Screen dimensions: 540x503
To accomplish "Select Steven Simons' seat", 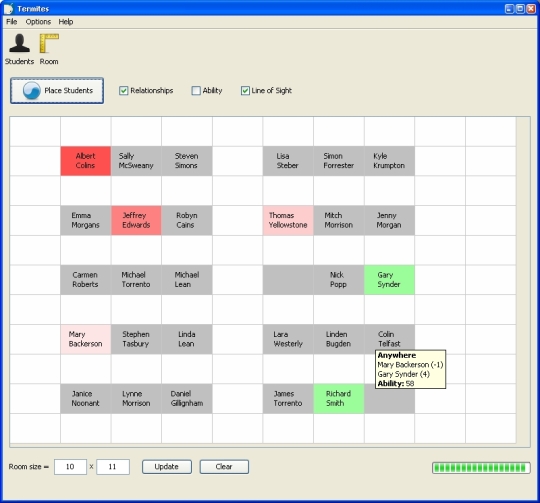I will (x=187, y=161).
